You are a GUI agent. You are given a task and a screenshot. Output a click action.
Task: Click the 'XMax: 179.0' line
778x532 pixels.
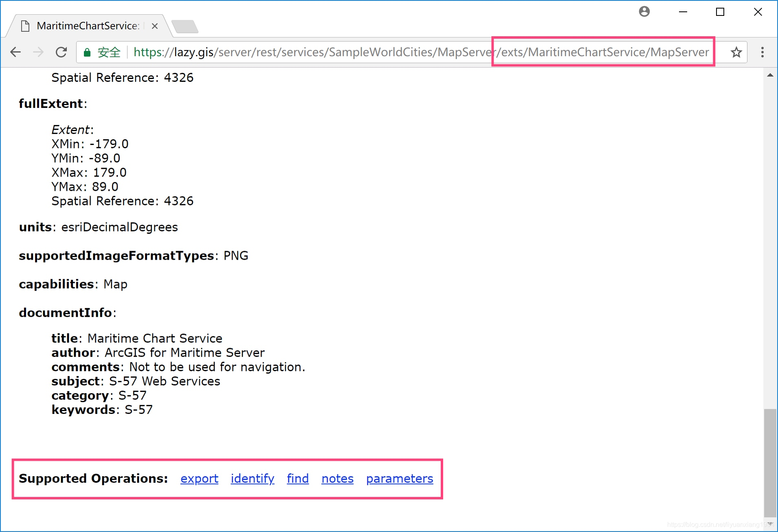point(89,173)
